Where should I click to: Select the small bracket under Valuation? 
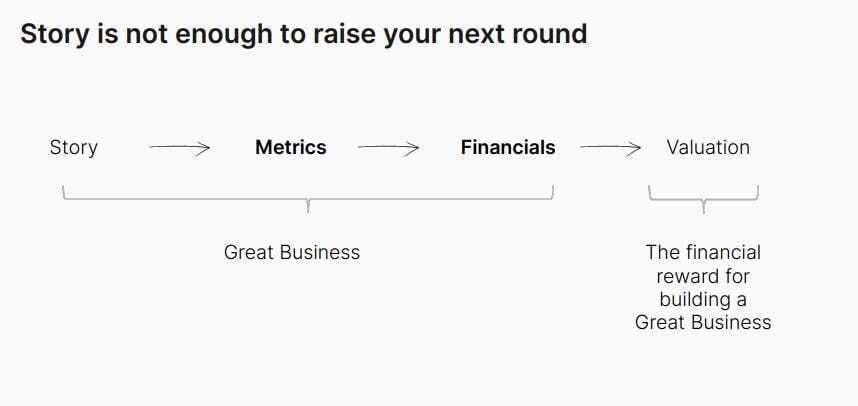[x=704, y=199]
